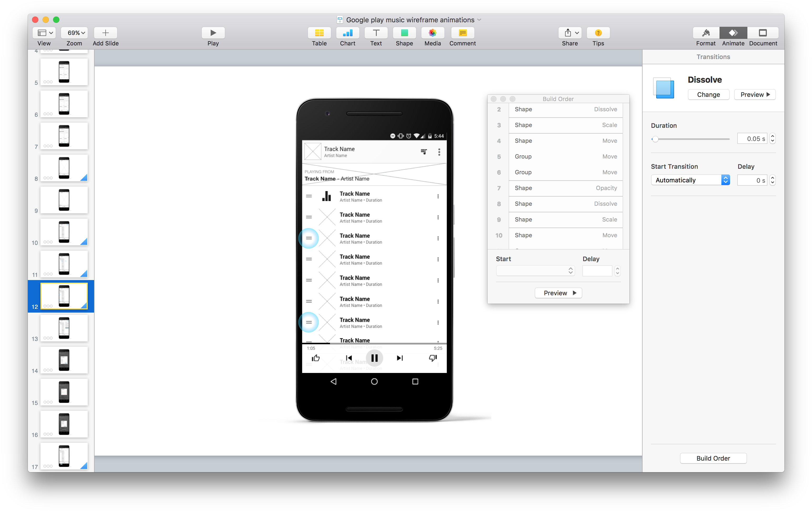
Task: Click the pause icon on phone mockup
Action: click(374, 358)
